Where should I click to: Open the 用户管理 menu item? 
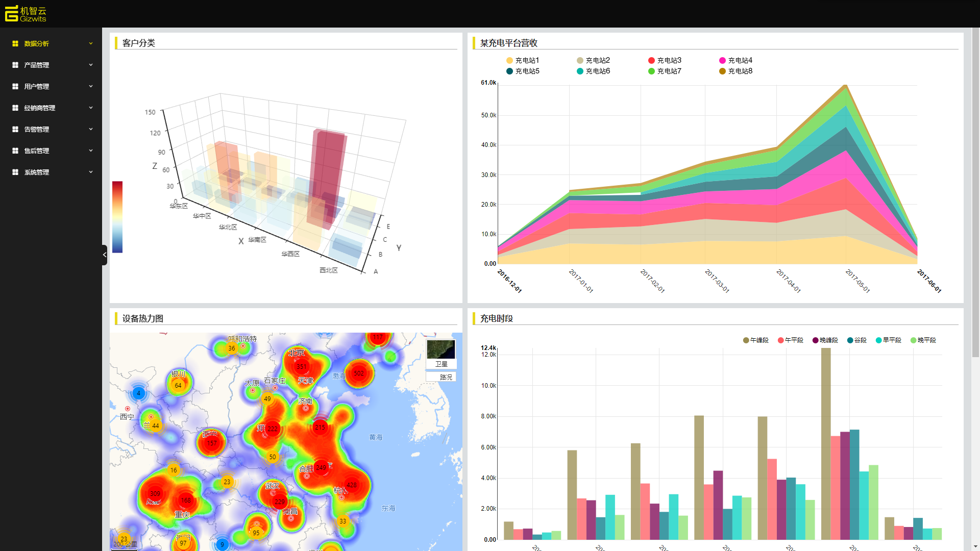(x=37, y=87)
